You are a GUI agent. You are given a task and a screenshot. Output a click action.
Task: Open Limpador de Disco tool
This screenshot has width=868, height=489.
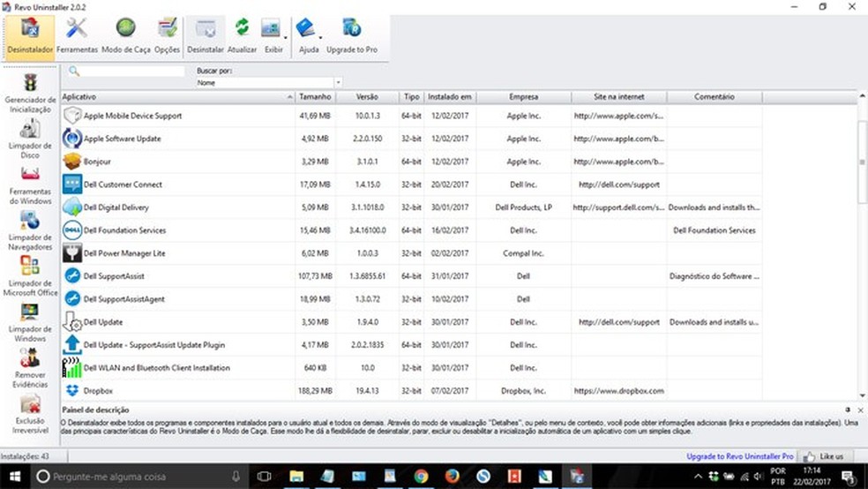[30, 139]
